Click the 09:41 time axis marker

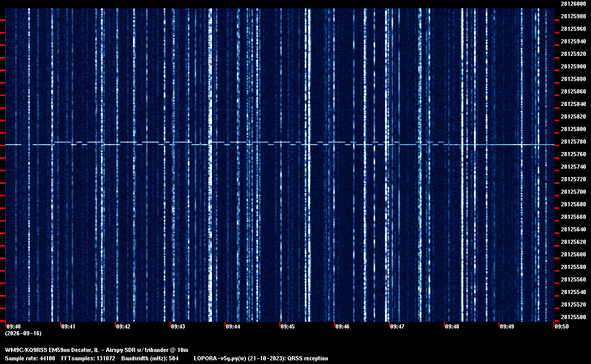[x=68, y=326]
